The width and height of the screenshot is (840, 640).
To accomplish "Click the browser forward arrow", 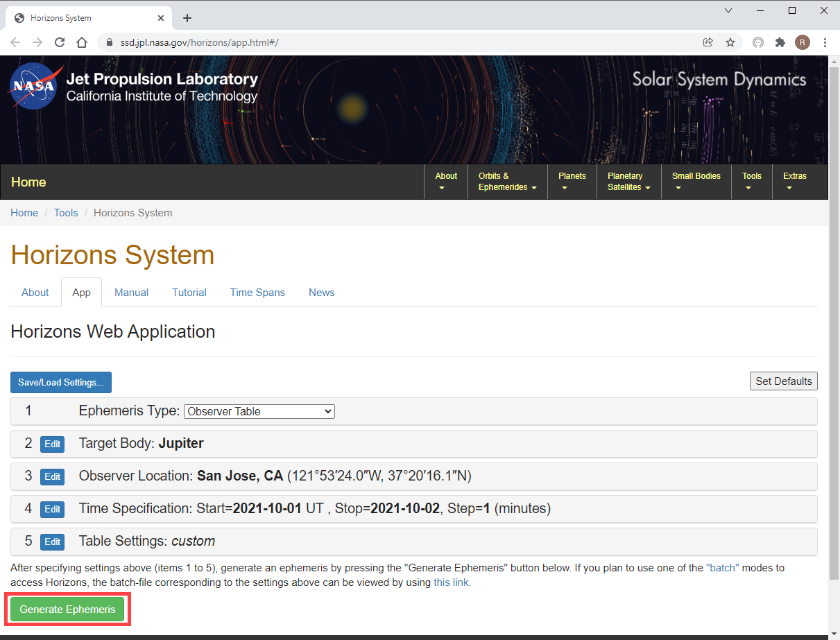I will 37,42.
